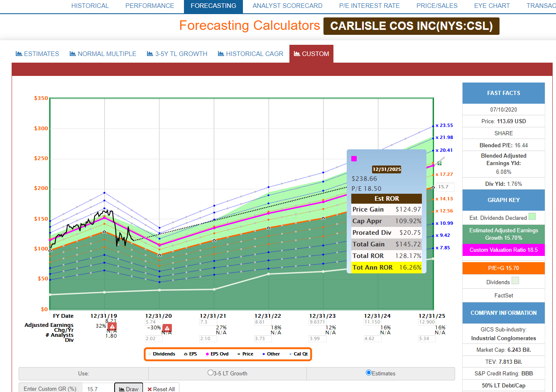The image size is (556, 392).
Task: Open the PRICE/SALES tab
Action: tap(437, 6)
